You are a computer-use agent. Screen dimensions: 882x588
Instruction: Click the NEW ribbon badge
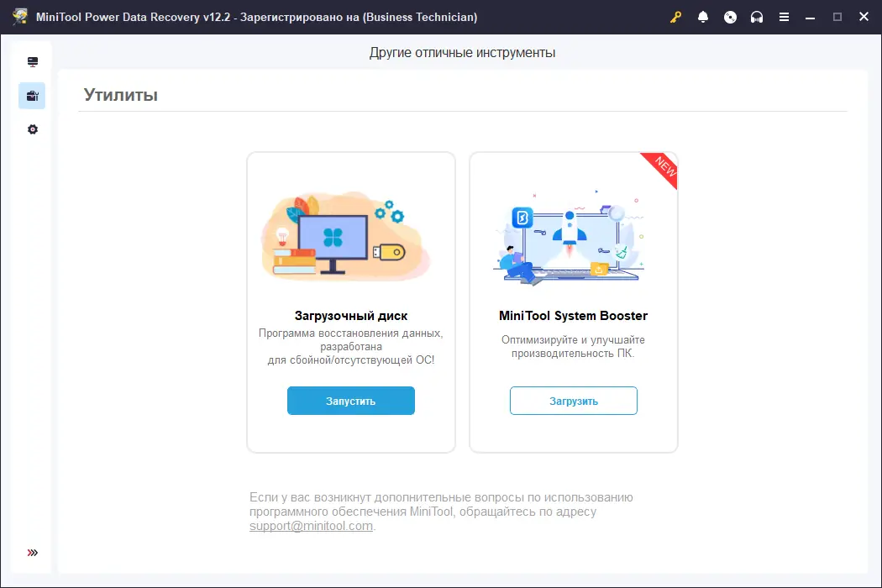tap(663, 168)
